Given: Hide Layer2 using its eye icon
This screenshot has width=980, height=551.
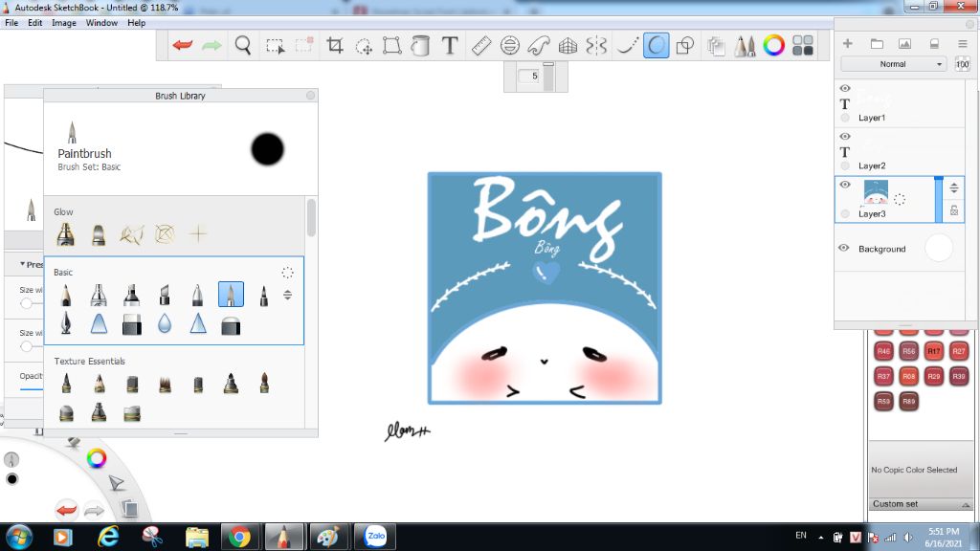Looking at the screenshot, I should (845, 136).
